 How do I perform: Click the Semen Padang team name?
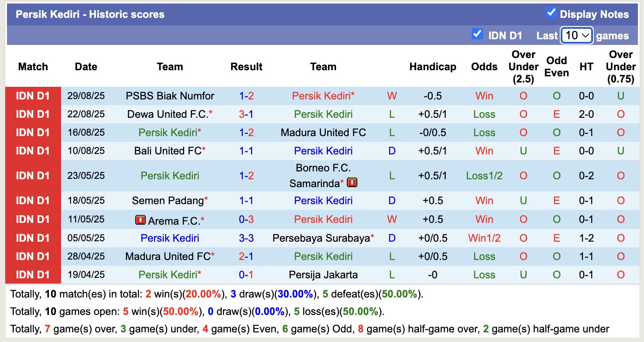tap(167, 201)
